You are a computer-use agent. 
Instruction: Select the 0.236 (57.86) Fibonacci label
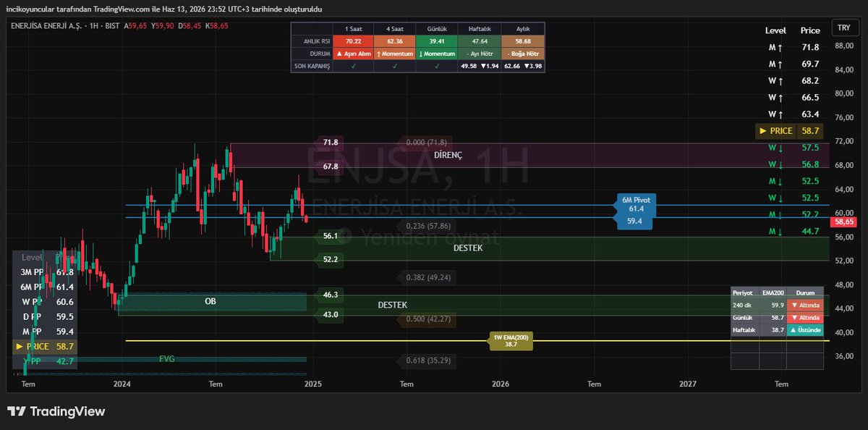tap(429, 226)
